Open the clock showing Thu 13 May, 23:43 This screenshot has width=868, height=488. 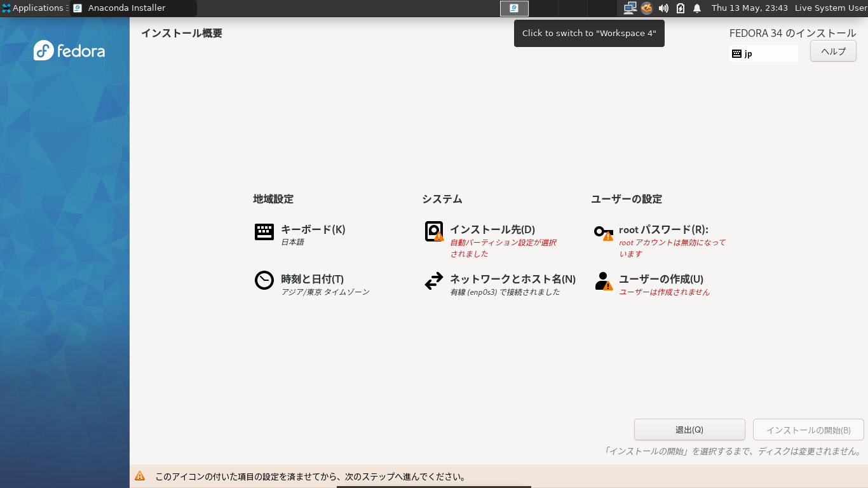click(x=750, y=8)
